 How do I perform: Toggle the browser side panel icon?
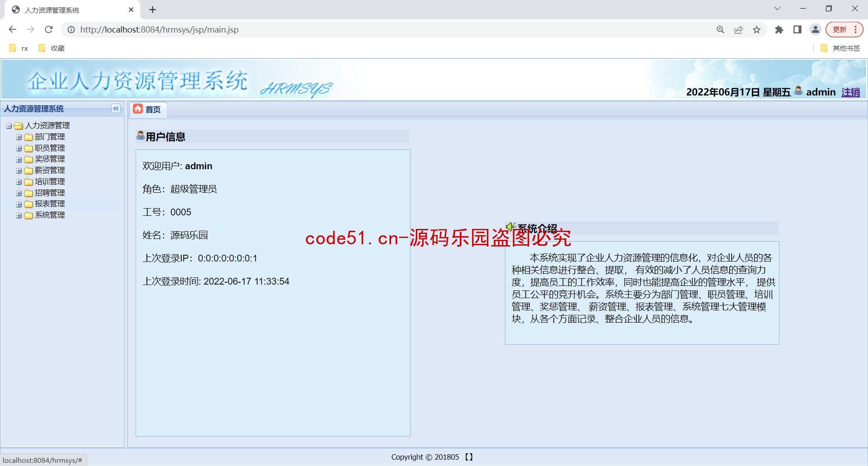pos(797,29)
